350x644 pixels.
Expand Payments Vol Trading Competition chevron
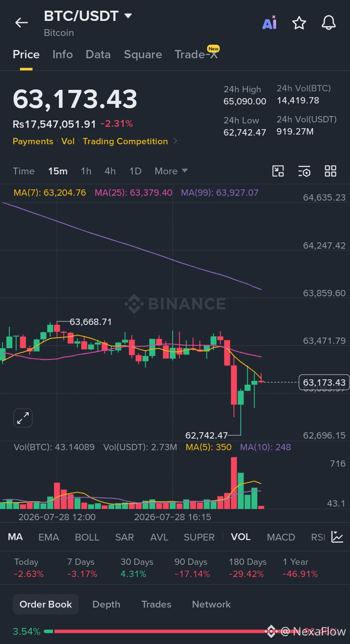click(175, 141)
